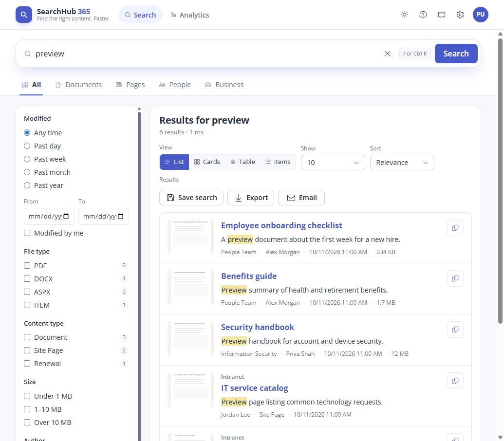Click the IT service catalog thumbnail

pyautogui.click(x=190, y=390)
